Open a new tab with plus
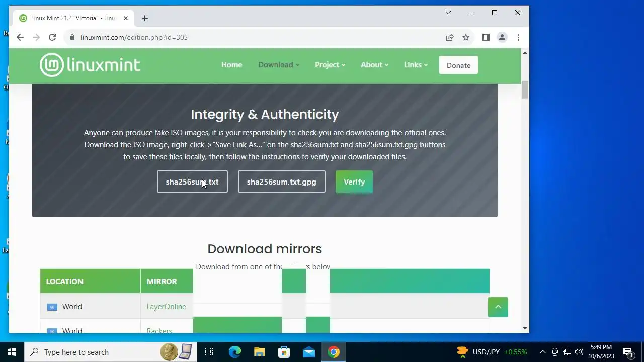Screen dimensions: 644x362 145,18
